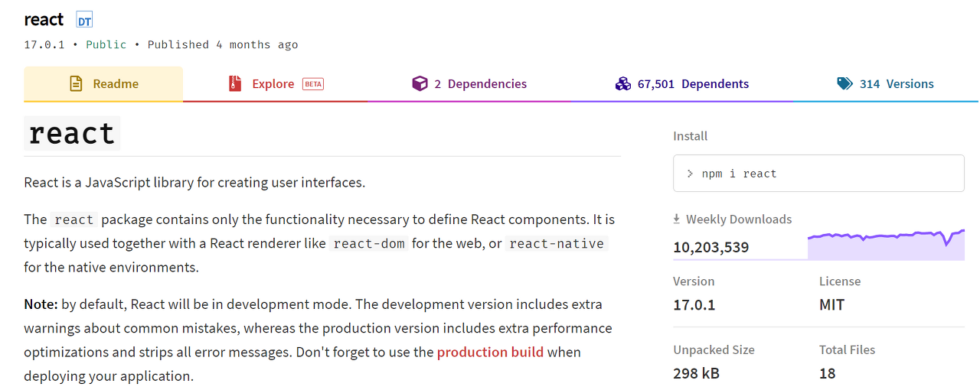View the 67,501 Dependents tab
980x390 pixels.
pyautogui.click(x=681, y=84)
